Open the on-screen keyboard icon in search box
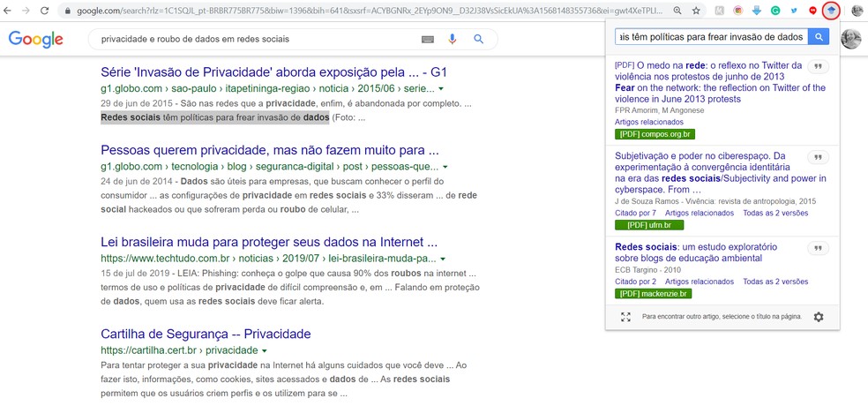Screen dimensions: 868x406 tap(427, 40)
